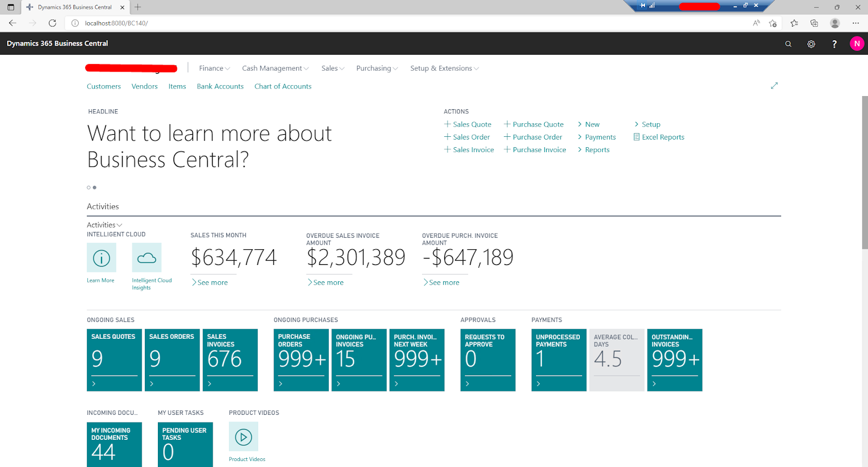868x467 pixels.
Task: Open browser profile icon
Action: point(835,23)
